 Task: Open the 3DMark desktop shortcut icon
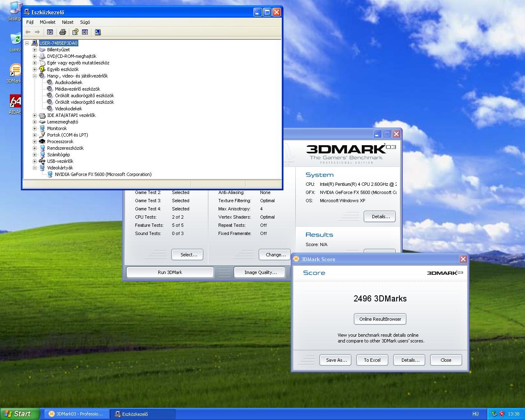(x=15, y=70)
